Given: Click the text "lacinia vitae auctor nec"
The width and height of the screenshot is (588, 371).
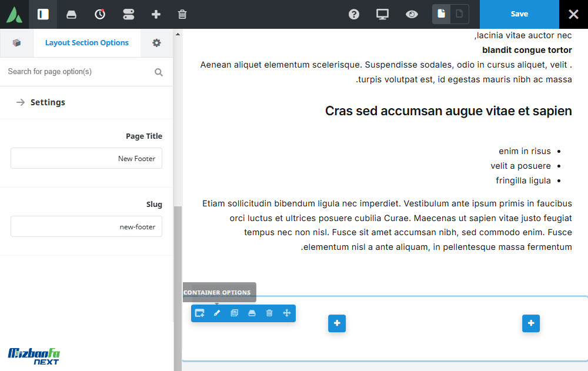Looking at the screenshot, I should click(524, 35).
